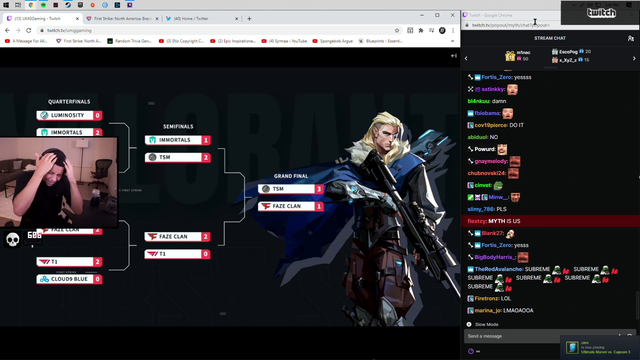Click the marina_jo username in chat
The width and height of the screenshot is (640, 360).
click(488, 311)
